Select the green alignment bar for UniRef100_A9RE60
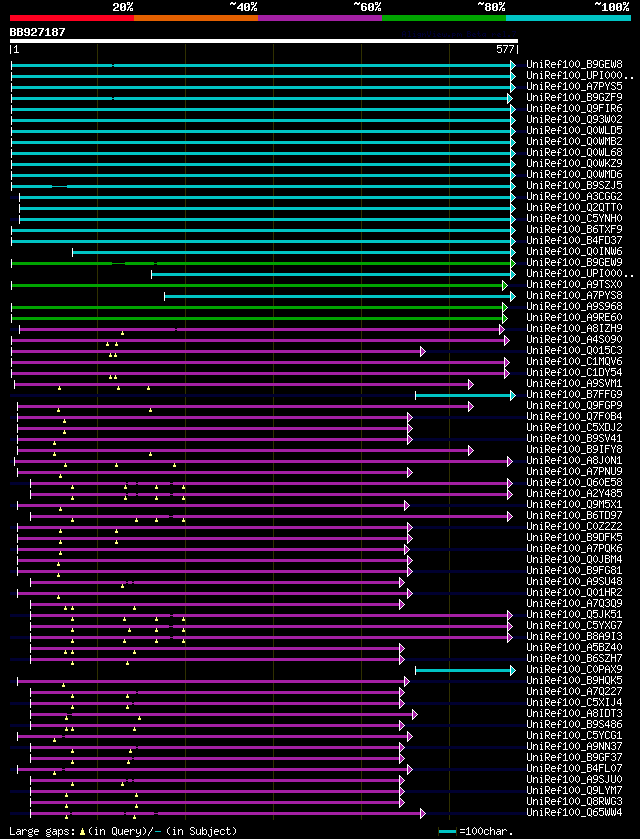This screenshot has width=640, height=839. pyautogui.click(x=257, y=318)
